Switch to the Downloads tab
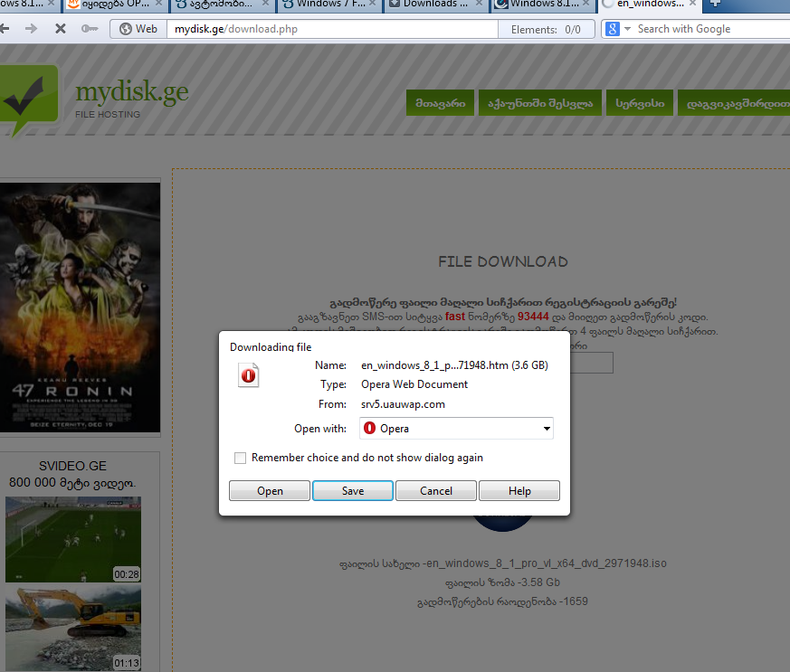The image size is (790, 672). [x=436, y=4]
